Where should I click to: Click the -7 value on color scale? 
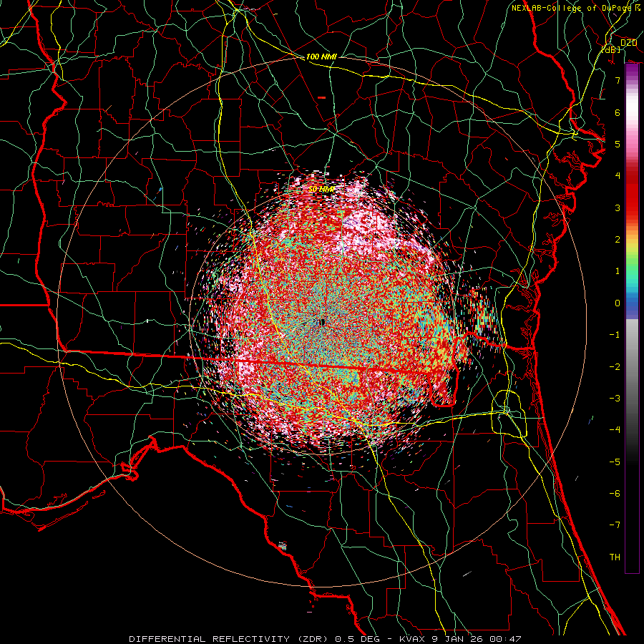615,525
